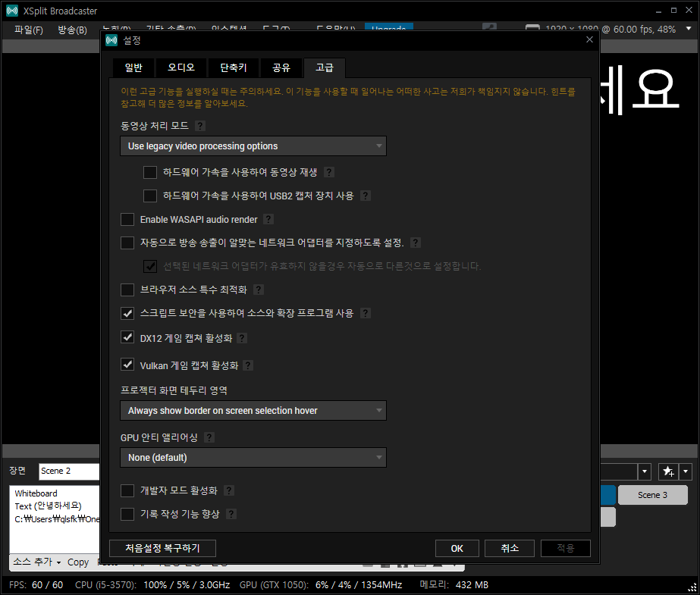Open the dropdown arrow left of the star icon
This screenshot has height=595, width=700.
pos(644,471)
